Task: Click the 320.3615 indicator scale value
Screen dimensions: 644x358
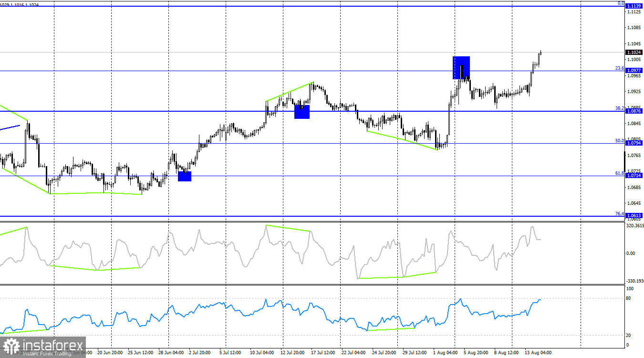Action: 634,226
